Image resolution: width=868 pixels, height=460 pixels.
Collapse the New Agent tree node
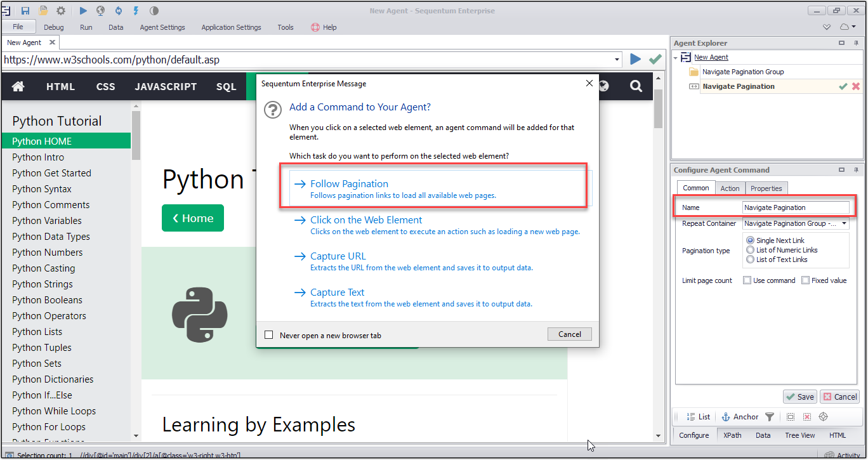point(676,58)
